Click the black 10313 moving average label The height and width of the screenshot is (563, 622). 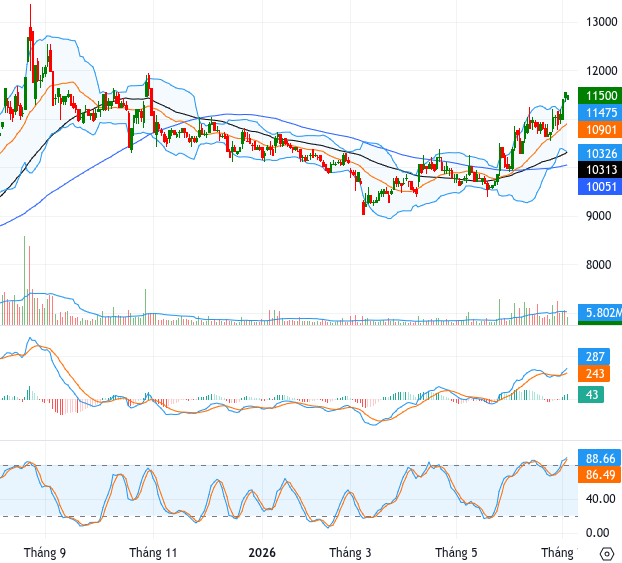click(x=600, y=170)
